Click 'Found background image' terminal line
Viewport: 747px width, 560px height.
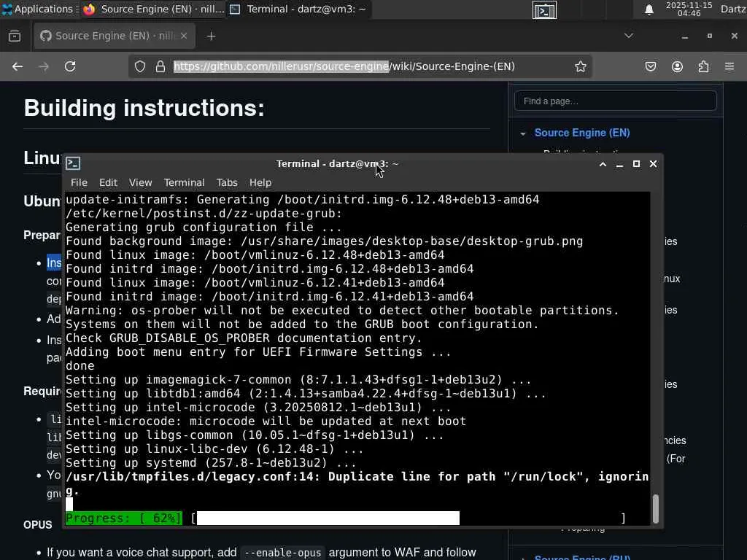click(324, 241)
